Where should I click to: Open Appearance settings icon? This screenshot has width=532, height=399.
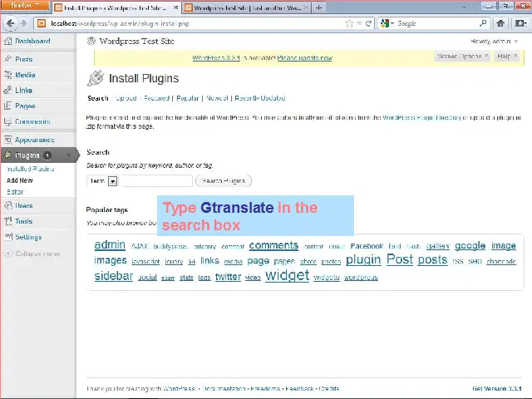pyautogui.click(x=7, y=140)
